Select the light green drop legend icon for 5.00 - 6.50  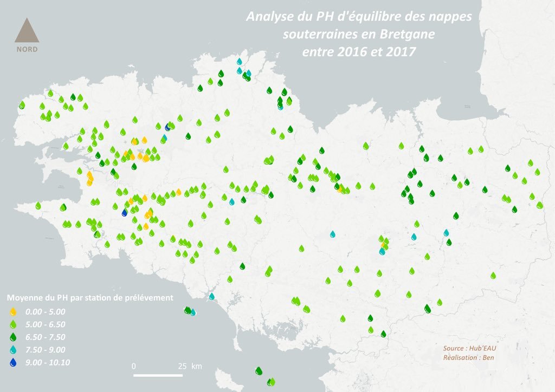(13, 324)
